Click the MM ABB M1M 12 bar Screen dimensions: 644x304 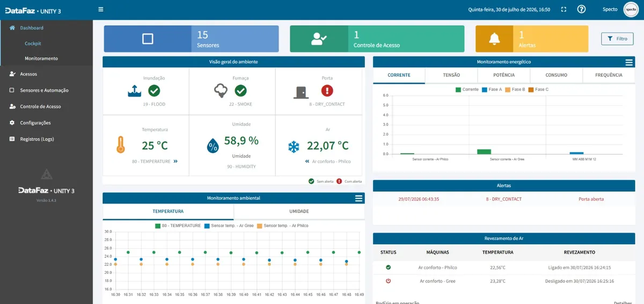pos(576,153)
